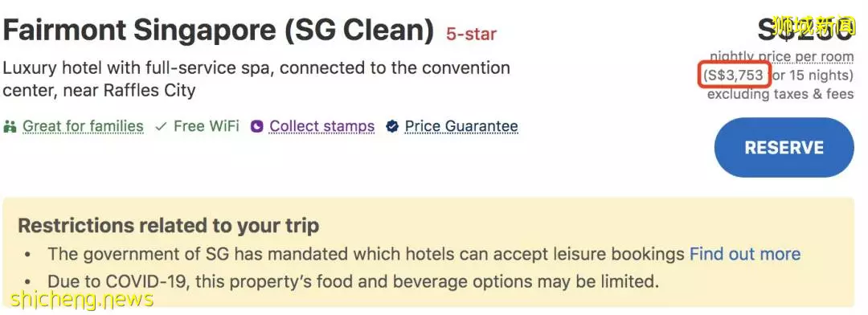Viewport: 868px width, 315px height.
Task: Click the hotel description about the full-service spa
Action: point(256,78)
